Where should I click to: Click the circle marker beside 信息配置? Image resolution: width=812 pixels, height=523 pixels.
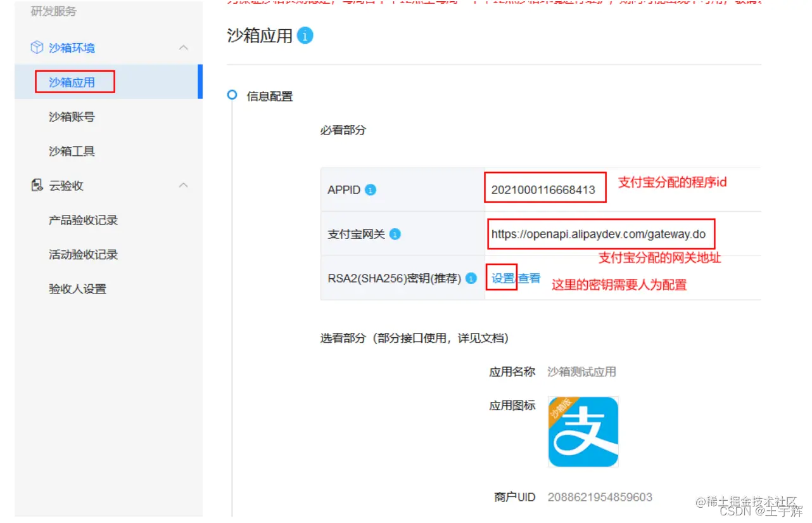tap(231, 96)
